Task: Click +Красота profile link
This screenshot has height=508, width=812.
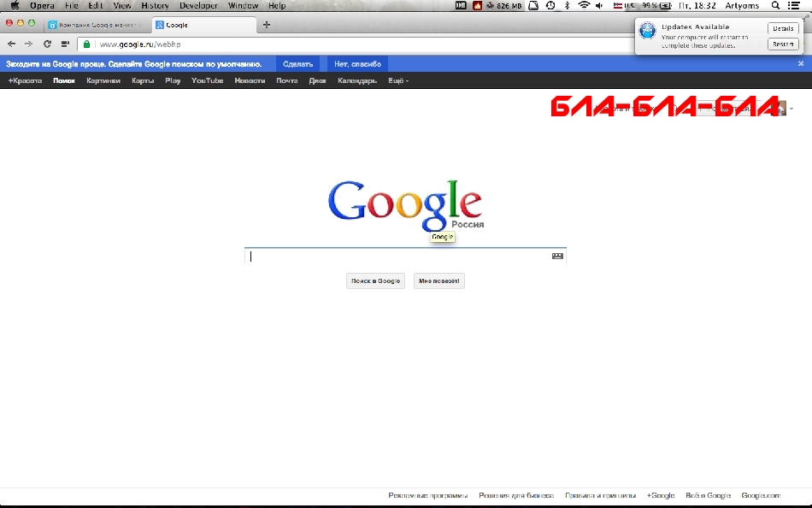Action: point(25,80)
